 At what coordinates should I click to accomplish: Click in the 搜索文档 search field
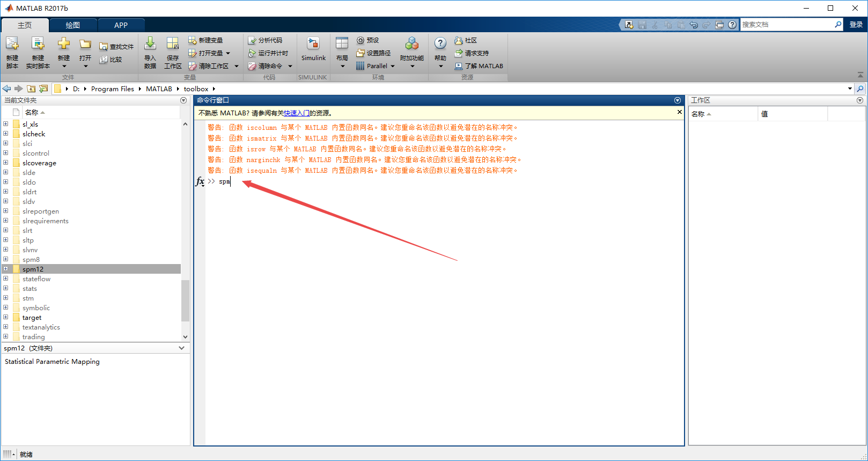point(787,25)
